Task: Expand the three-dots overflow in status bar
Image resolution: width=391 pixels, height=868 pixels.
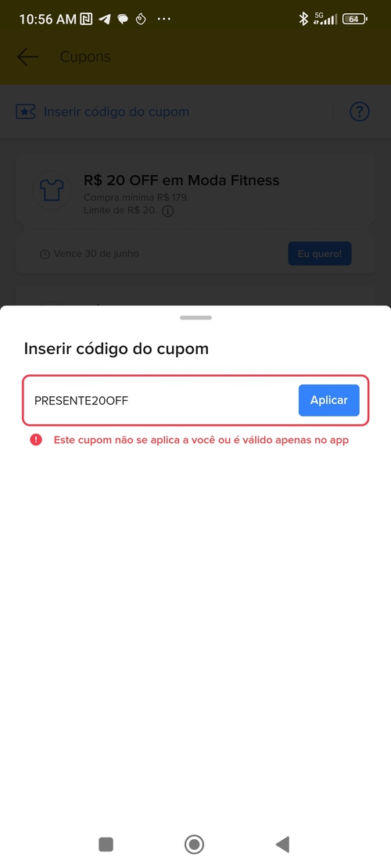Action: (x=164, y=20)
